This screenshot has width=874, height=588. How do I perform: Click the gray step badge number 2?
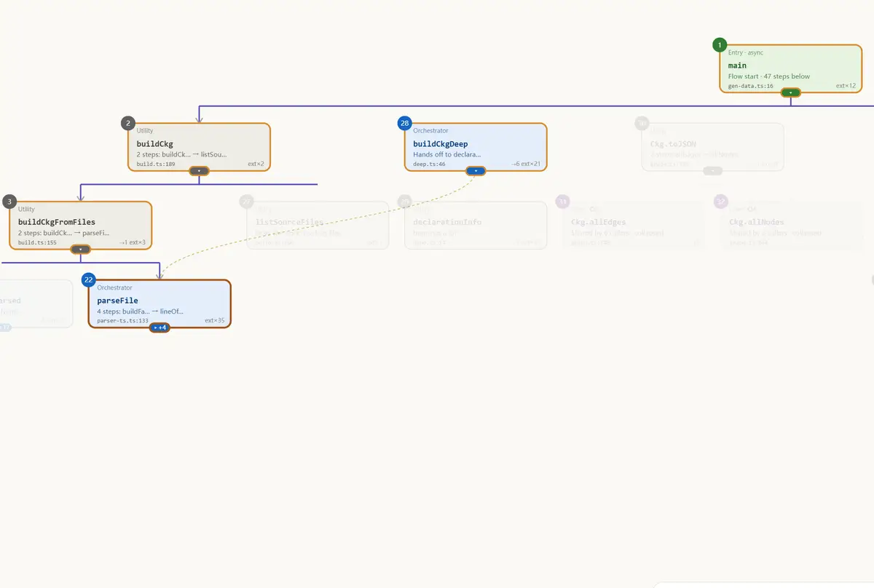[x=128, y=123]
